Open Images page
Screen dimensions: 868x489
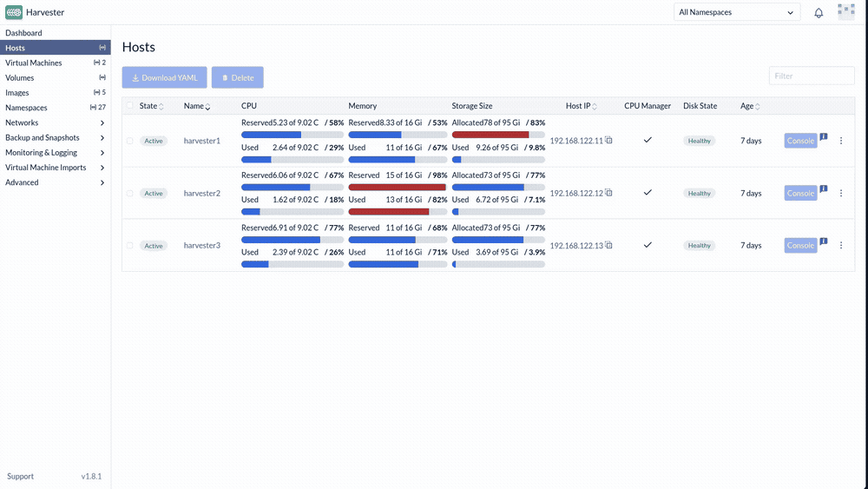click(17, 92)
